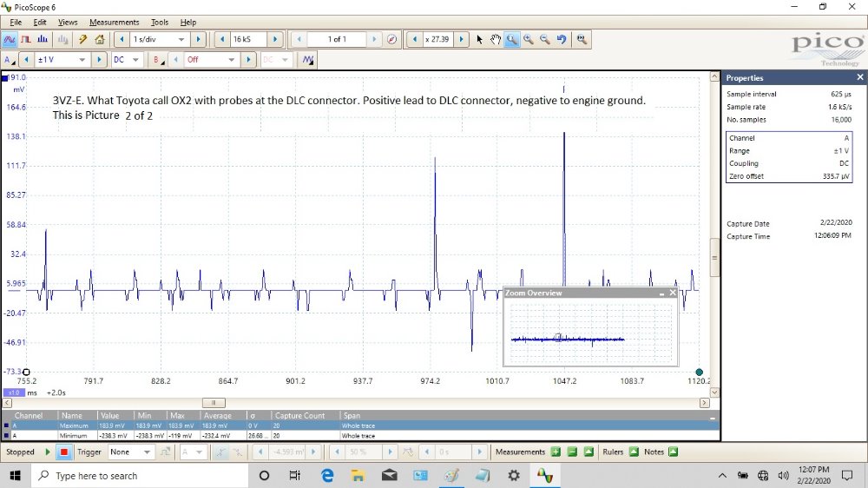Click horizontal scrollbar thumb under graph
This screenshot has height=488, width=868.
pyautogui.click(x=214, y=403)
